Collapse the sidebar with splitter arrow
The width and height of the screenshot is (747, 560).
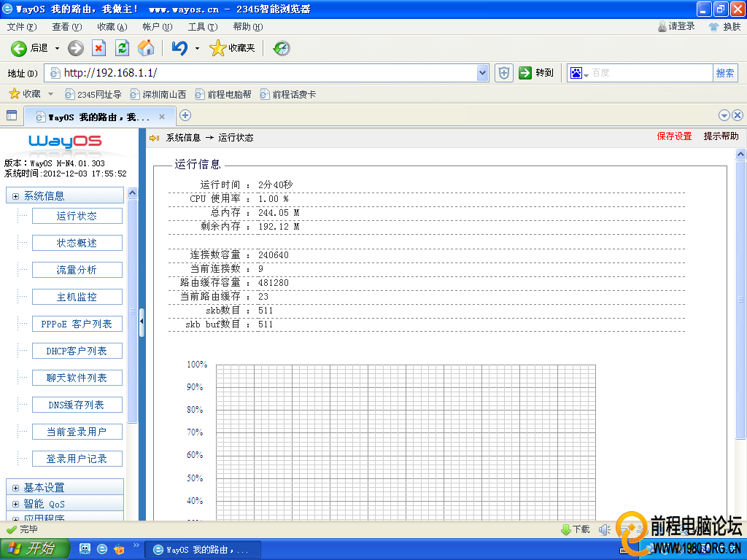pyautogui.click(x=142, y=322)
